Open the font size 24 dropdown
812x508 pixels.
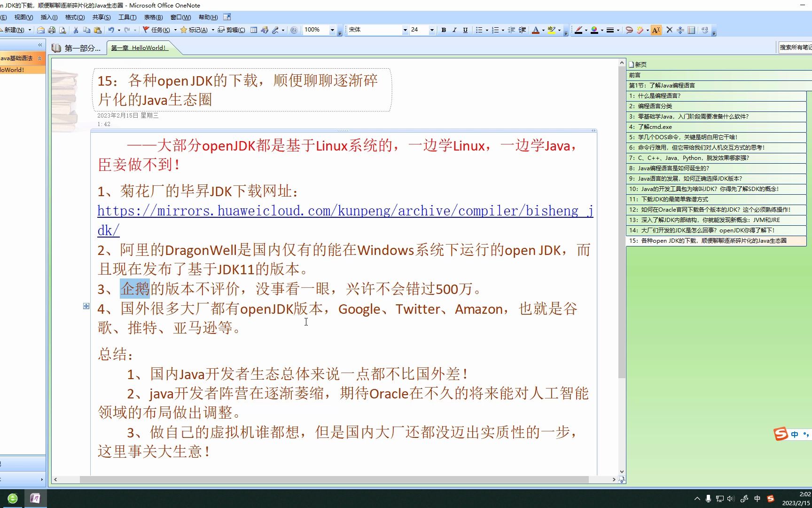click(x=432, y=30)
